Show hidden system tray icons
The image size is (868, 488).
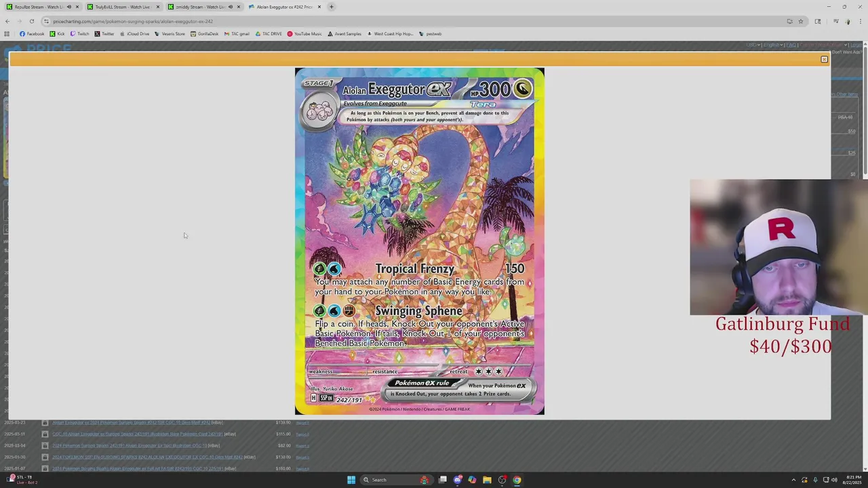(793, 480)
